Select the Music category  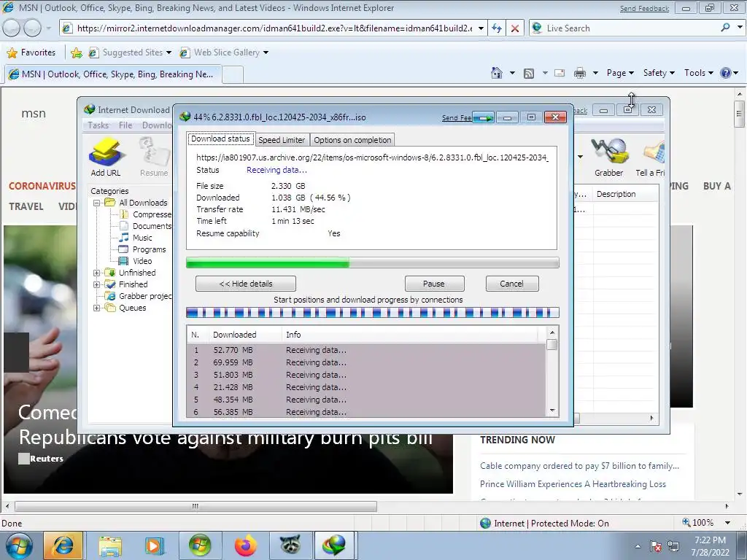pyautogui.click(x=136, y=238)
